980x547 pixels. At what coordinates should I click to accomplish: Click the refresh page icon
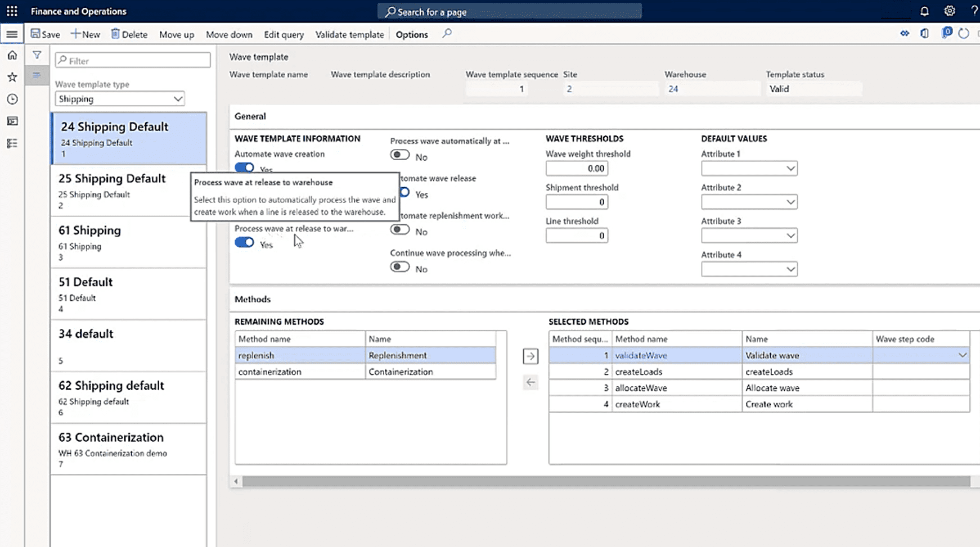pyautogui.click(x=964, y=34)
